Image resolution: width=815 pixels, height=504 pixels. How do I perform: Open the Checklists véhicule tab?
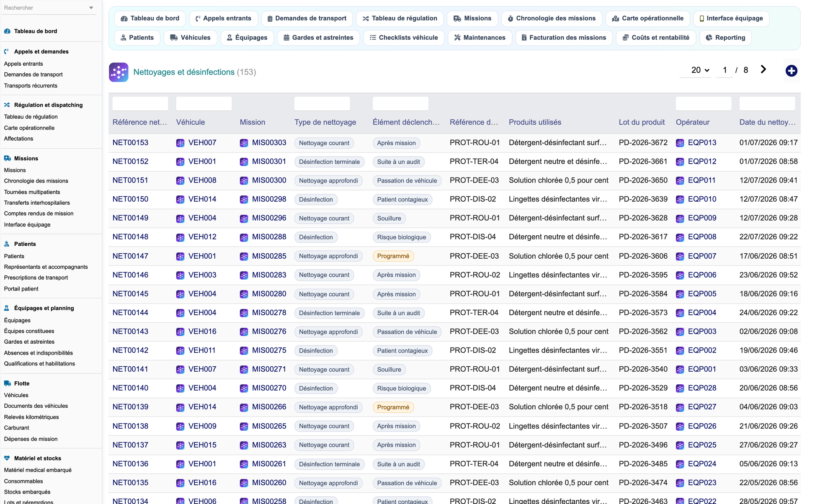coord(404,38)
